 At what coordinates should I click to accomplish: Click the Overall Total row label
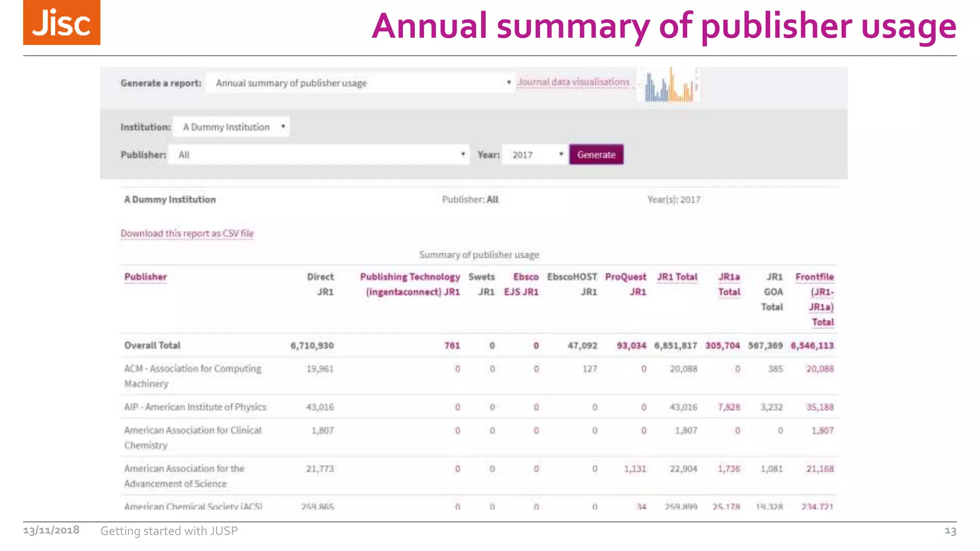152,345
